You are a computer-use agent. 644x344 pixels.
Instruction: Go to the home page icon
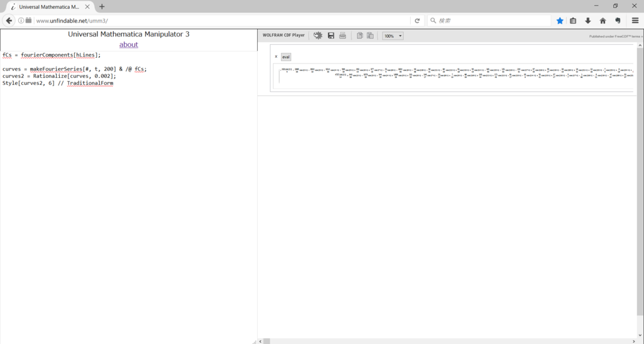click(603, 21)
